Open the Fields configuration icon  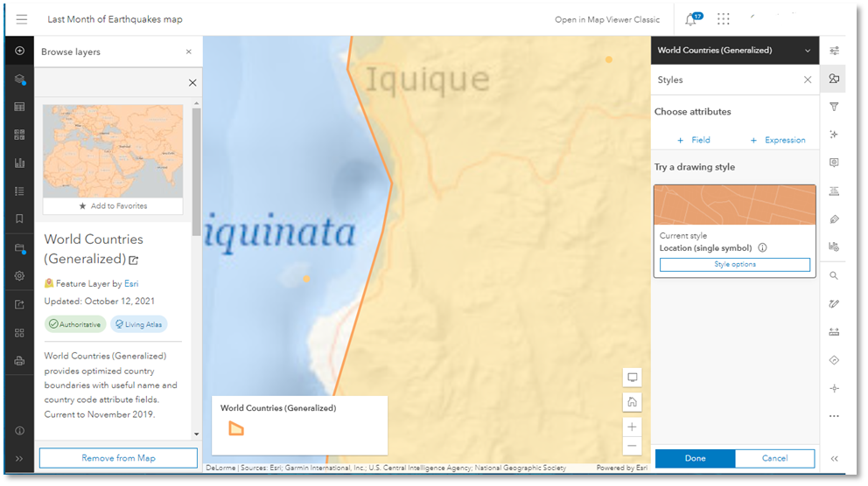coord(834,191)
